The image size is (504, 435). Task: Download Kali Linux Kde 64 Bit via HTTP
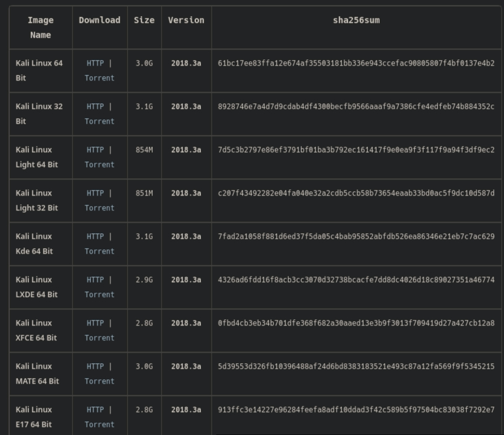click(x=95, y=236)
